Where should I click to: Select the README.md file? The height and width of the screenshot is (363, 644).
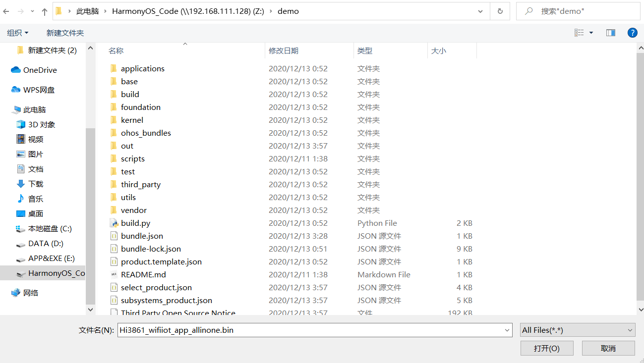tap(143, 275)
